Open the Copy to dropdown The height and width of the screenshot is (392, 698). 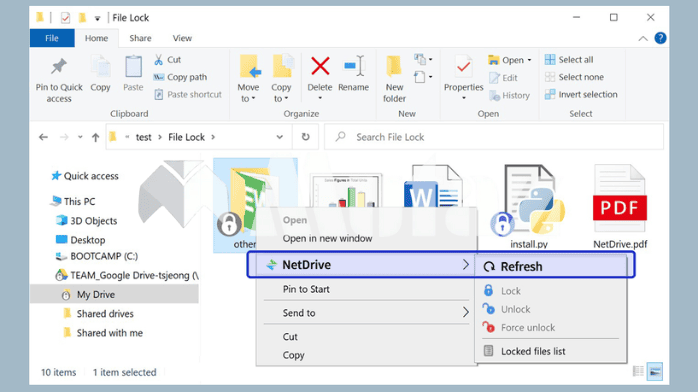281,93
